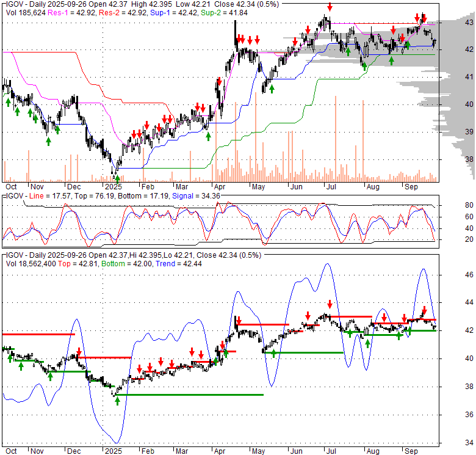Image resolution: width=476 pixels, height=455 pixels.
Task: Click the 80 level on oscillator scale
Action: [x=469, y=205]
